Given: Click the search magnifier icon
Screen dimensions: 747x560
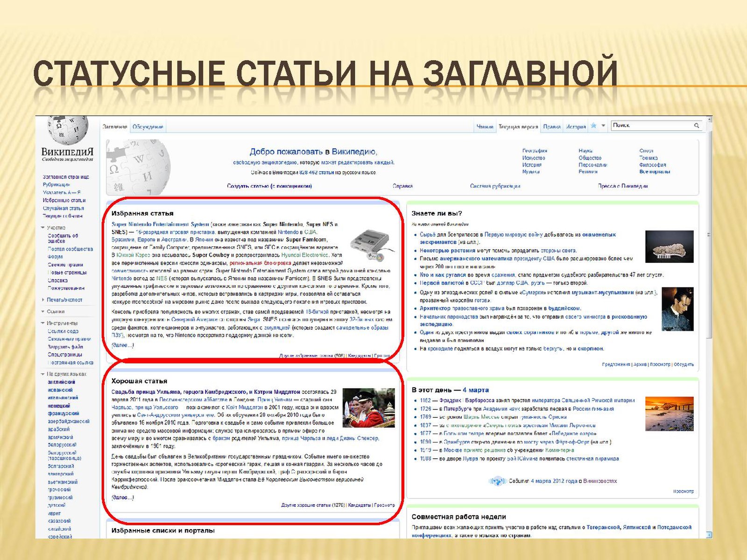Looking at the screenshot, I should click(x=697, y=126).
